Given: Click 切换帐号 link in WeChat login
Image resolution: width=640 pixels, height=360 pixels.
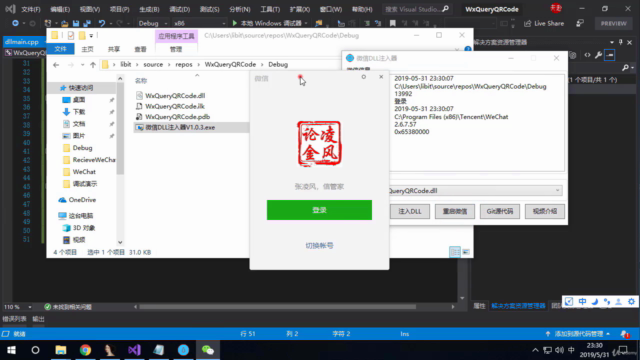Looking at the screenshot, I should (x=319, y=245).
